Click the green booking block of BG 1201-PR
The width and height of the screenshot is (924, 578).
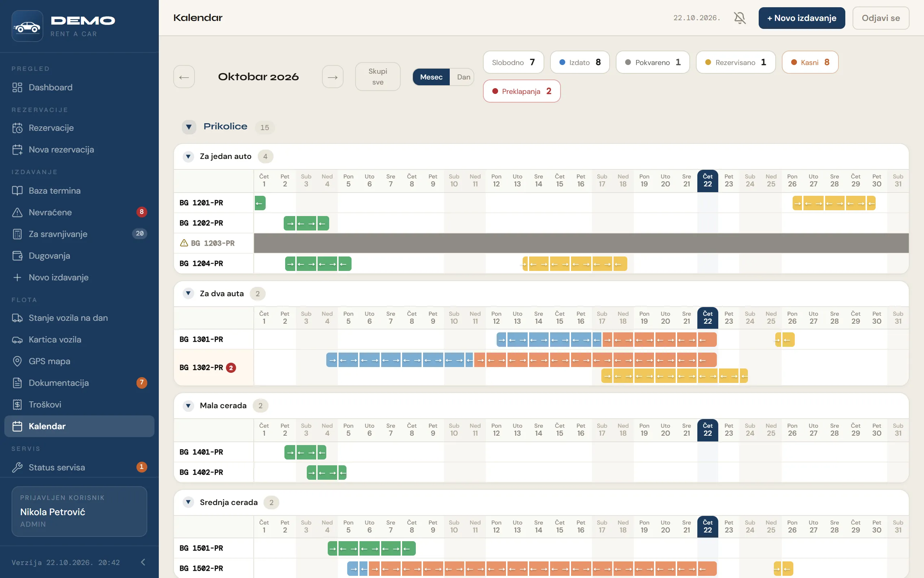260,203
